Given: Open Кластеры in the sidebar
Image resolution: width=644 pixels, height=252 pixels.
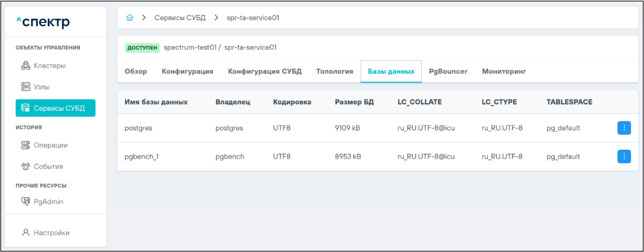Looking at the screenshot, I should click(x=50, y=66).
